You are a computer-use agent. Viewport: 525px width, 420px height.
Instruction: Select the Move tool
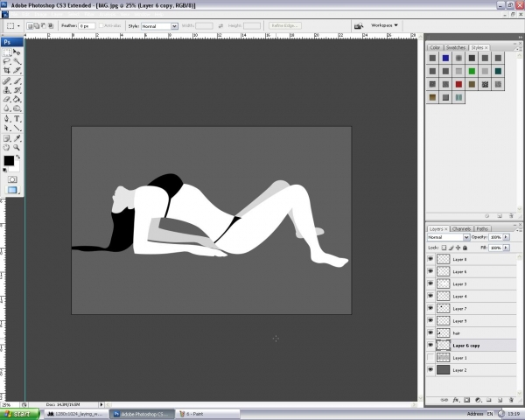tap(17, 52)
